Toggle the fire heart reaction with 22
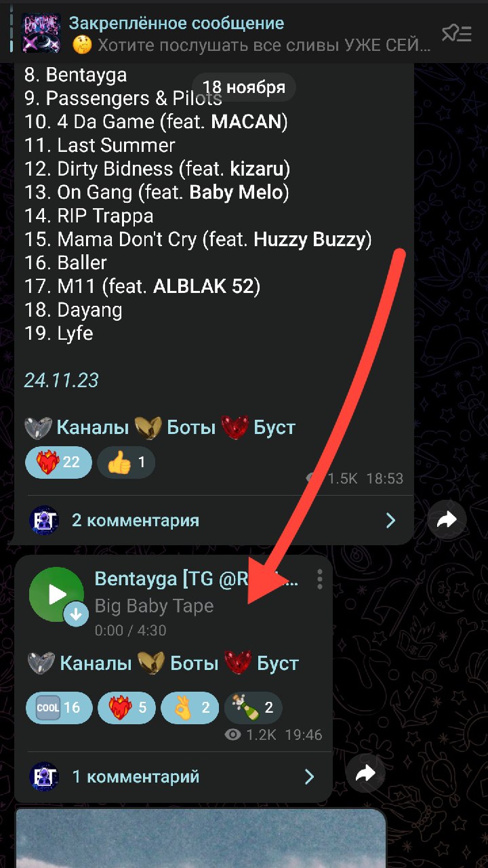The height and width of the screenshot is (868, 488). [58, 463]
